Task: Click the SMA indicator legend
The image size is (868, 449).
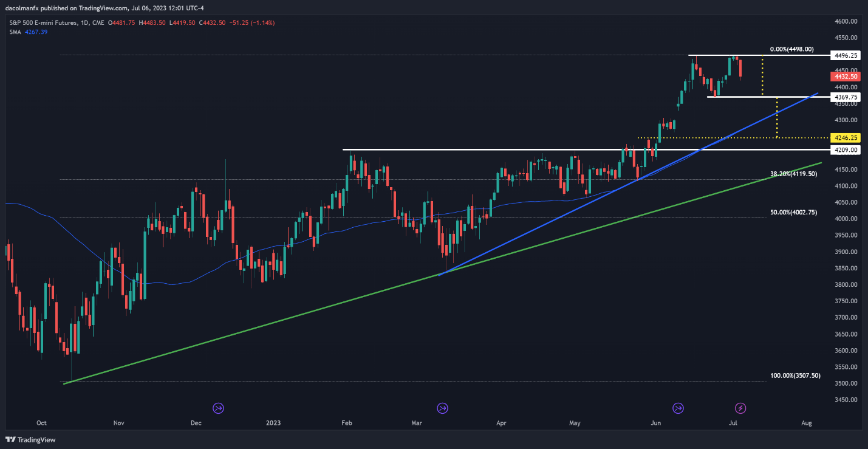Action: 27,32
